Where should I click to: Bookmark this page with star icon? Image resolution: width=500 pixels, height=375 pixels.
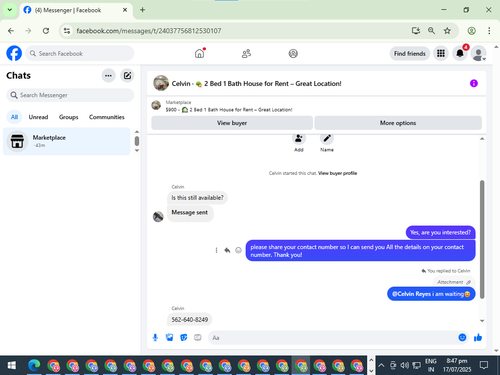point(447,31)
